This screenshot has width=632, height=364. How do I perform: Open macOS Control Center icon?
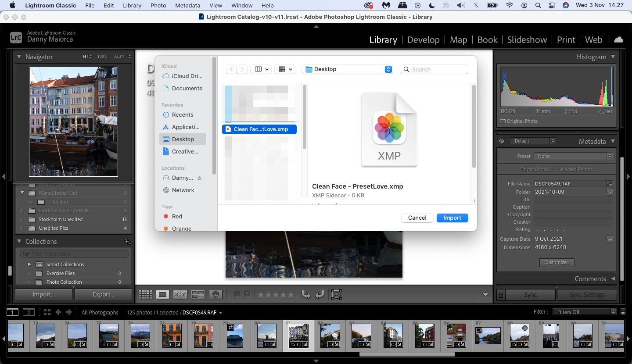pyautogui.click(x=552, y=5)
